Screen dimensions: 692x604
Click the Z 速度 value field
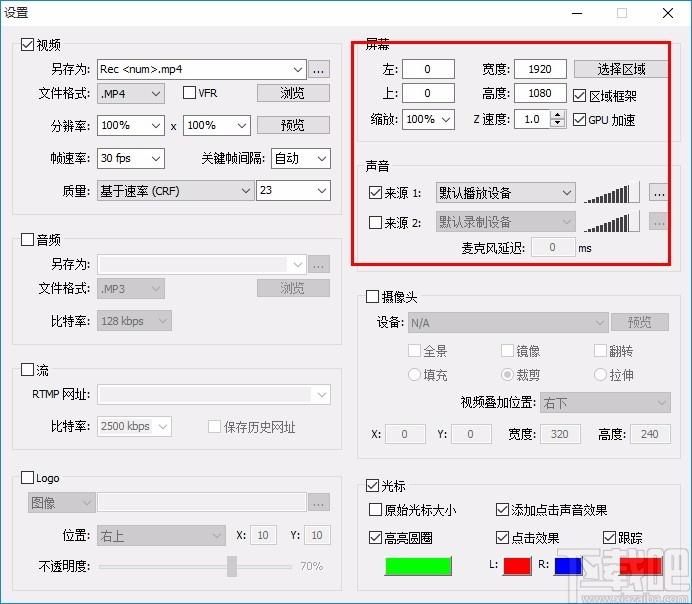[x=532, y=119]
